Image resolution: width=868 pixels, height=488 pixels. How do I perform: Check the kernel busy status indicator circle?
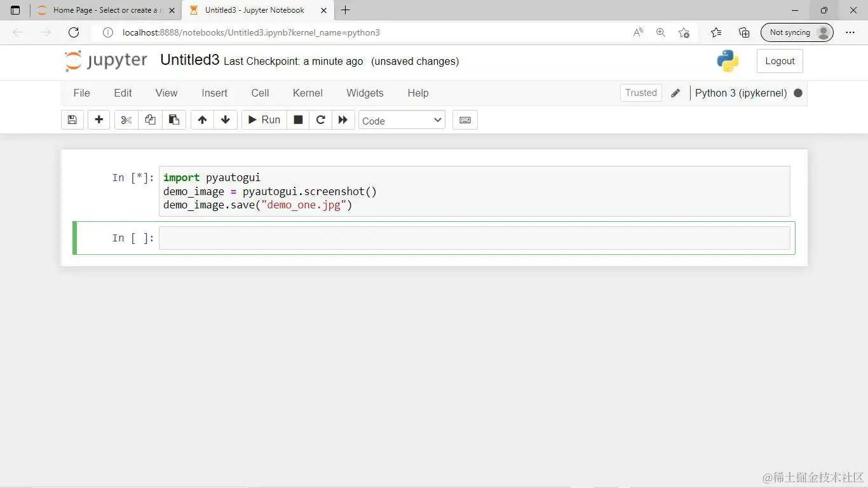click(x=798, y=92)
